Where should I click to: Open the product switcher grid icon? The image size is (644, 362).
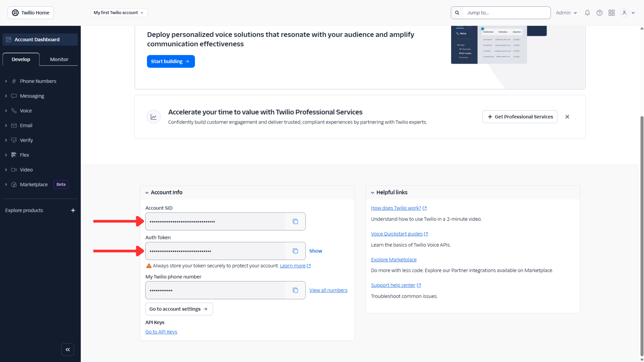(x=611, y=12)
